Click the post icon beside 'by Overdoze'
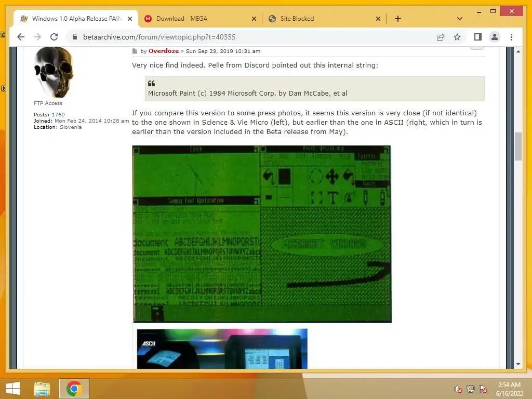 [135, 51]
